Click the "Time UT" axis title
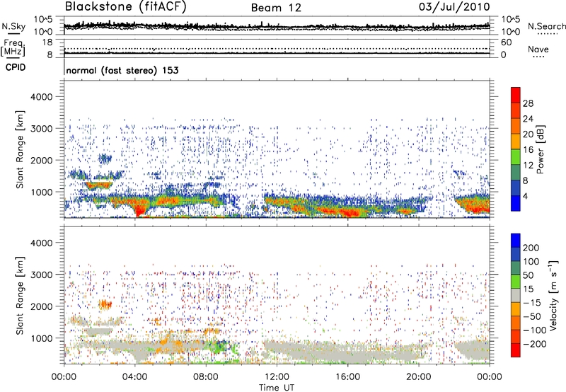 [277, 388]
